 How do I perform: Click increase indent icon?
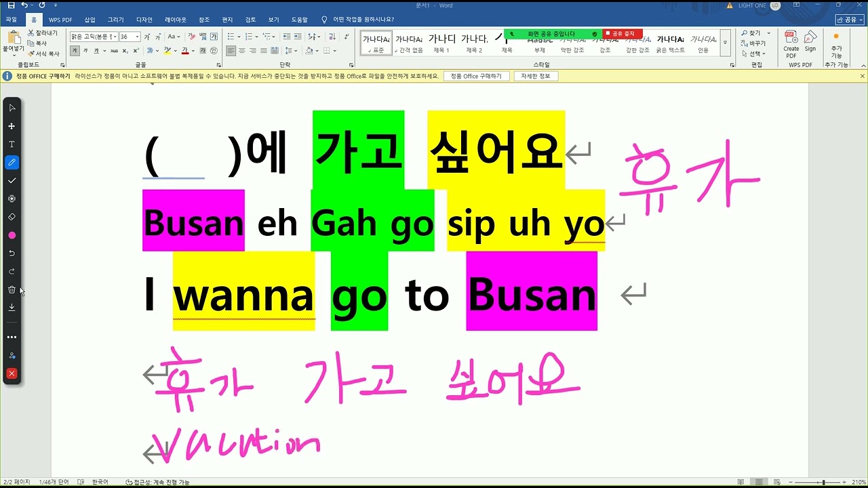pos(298,37)
